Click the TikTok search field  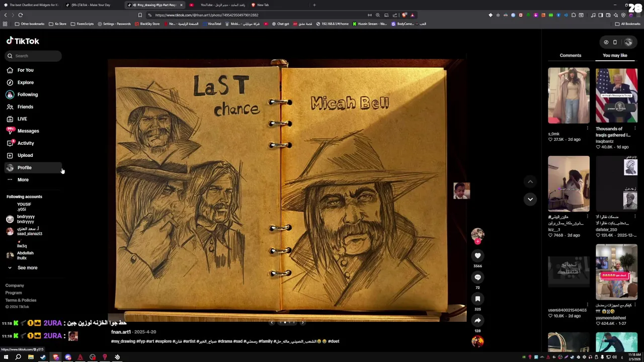coord(33,56)
